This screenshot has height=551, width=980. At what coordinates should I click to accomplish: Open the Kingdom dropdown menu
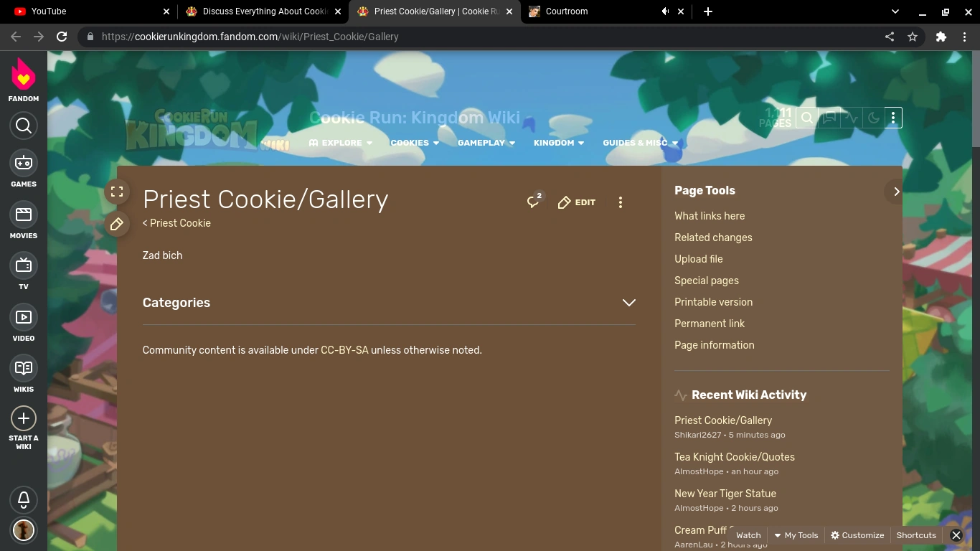point(559,143)
